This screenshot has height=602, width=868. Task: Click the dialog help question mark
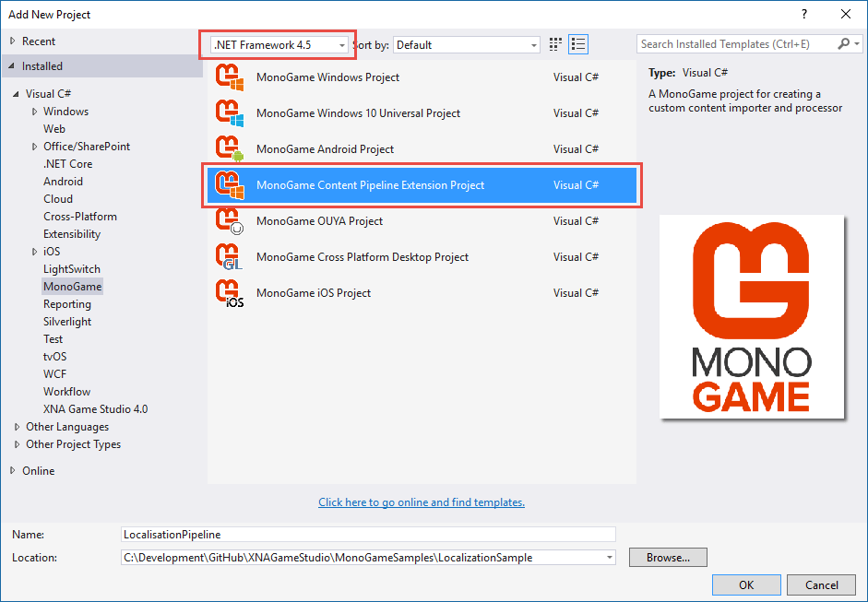pos(804,15)
